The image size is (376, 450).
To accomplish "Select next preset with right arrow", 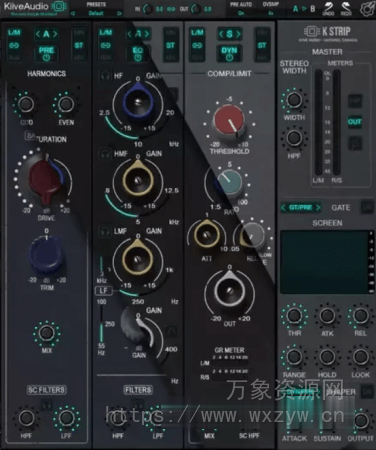I will pos(119,13).
